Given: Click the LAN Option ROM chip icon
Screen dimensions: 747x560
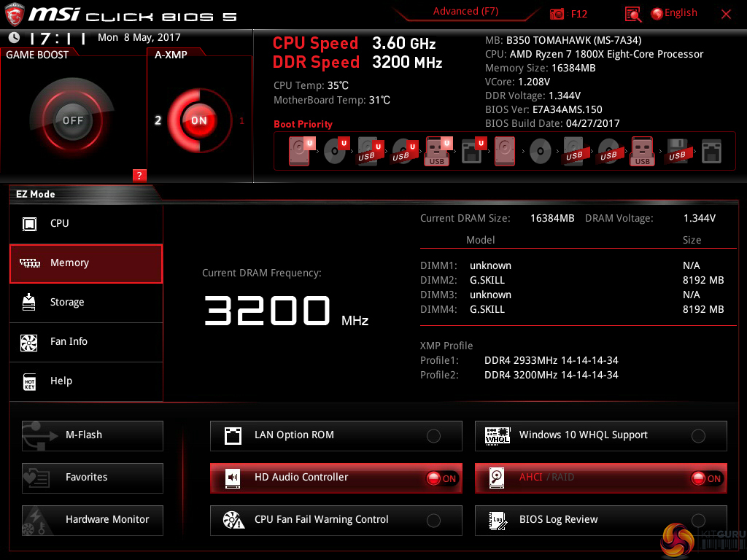Looking at the screenshot, I should point(233,435).
